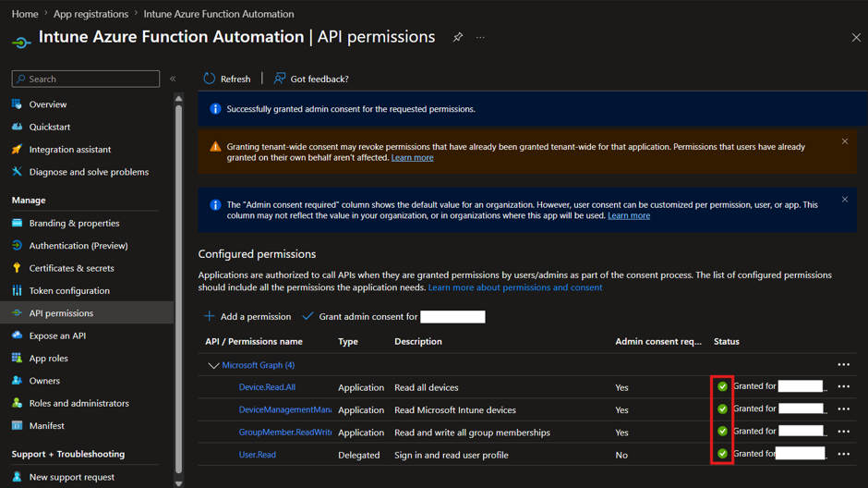868x488 pixels.
Task: Click Grant admin consent for
Action: click(x=360, y=316)
